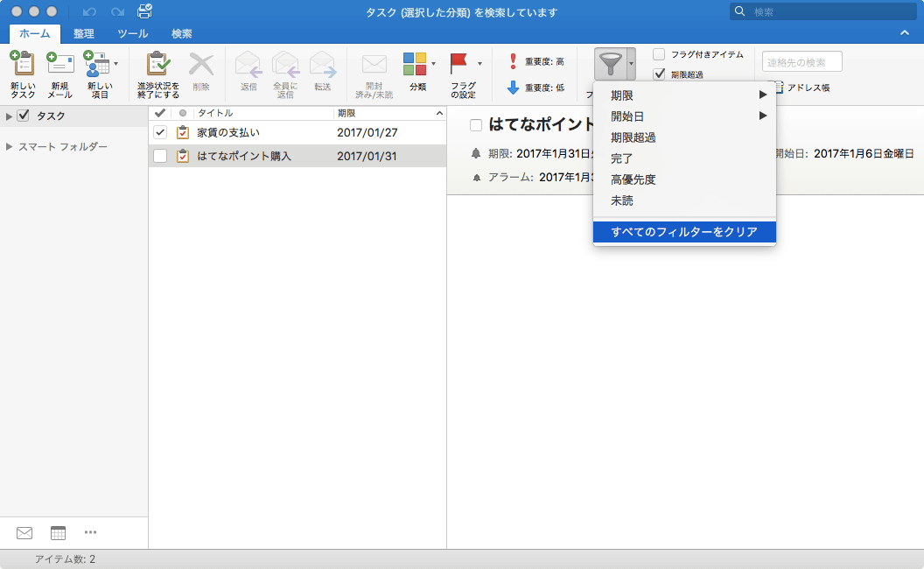
Task: Create a new task with 新しいタスク icon
Action: [23, 63]
